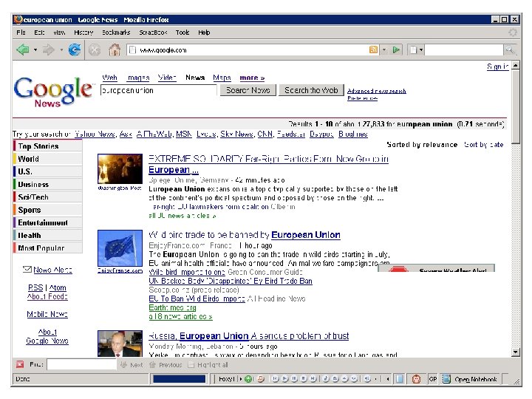This screenshot has height=399, width=532.
Task: Click the FoxyTunes green icon in status bar
Action: pos(248,379)
